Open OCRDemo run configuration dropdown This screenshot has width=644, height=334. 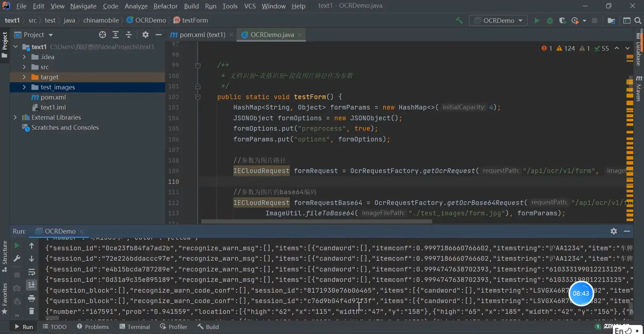tap(498, 20)
